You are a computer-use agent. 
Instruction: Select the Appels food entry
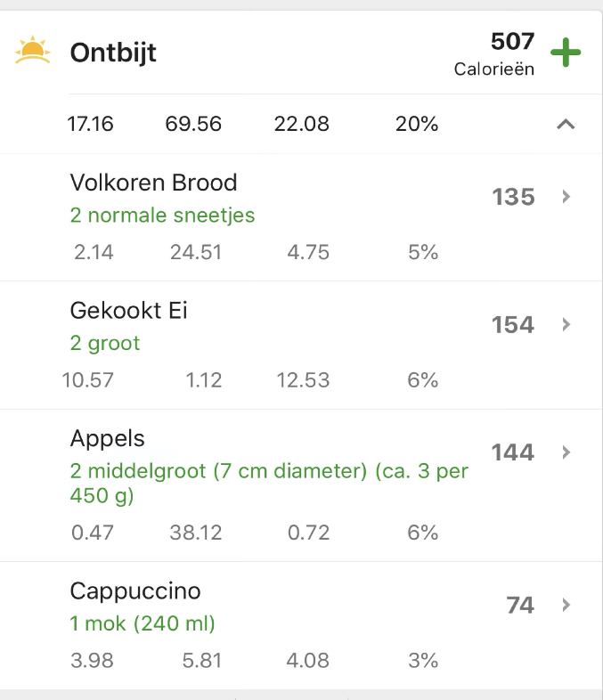[x=301, y=485]
